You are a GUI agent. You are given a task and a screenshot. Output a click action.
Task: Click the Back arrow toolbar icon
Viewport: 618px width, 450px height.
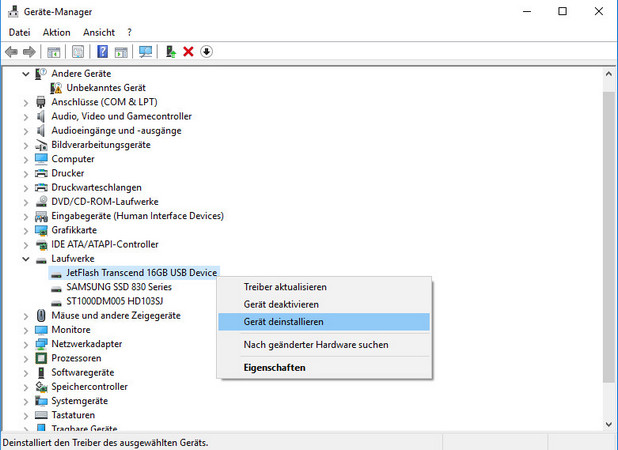tap(11, 52)
